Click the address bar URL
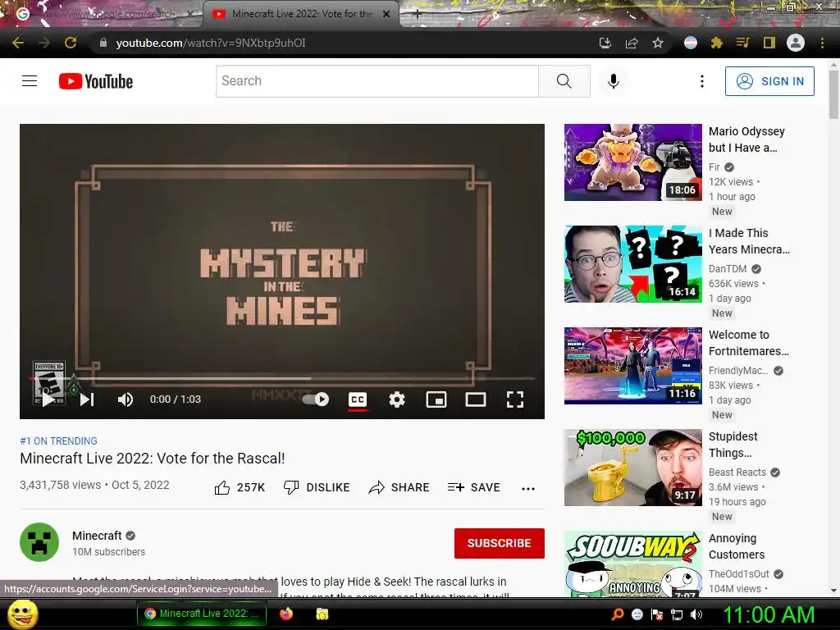Image resolution: width=840 pixels, height=630 pixels. tap(211, 43)
